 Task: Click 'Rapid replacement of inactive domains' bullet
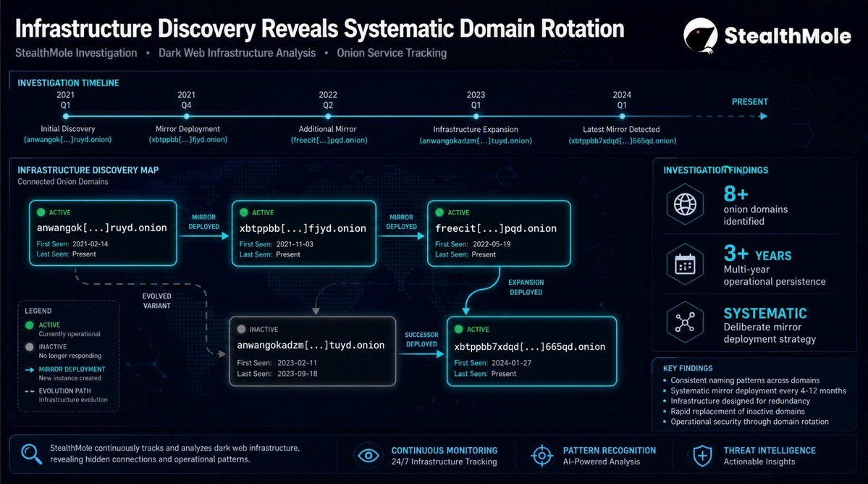[738, 412]
